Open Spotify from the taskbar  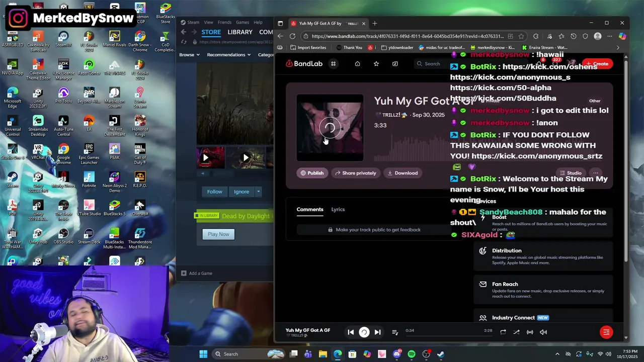[412, 354]
